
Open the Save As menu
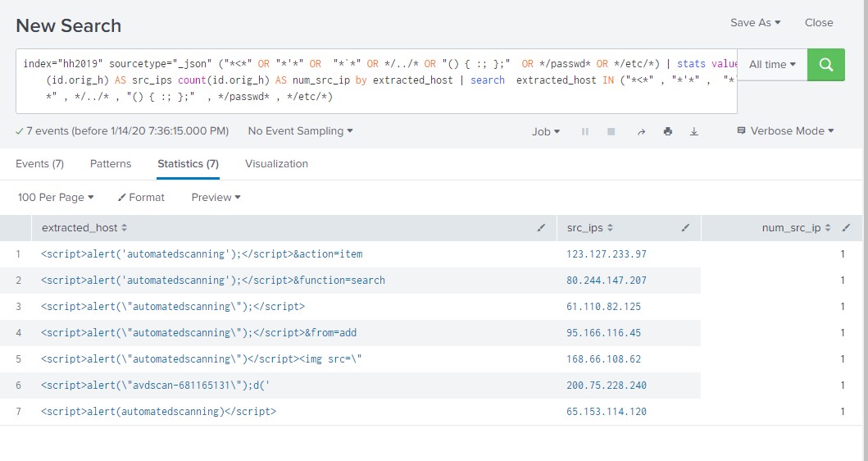click(755, 23)
